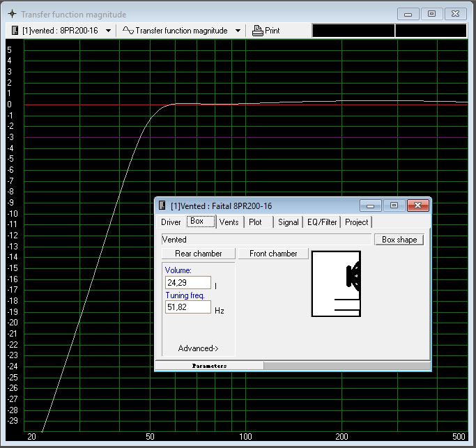Minimize the Transfer function magnitude window
Screen dimensions: 476x448
coord(408,14)
